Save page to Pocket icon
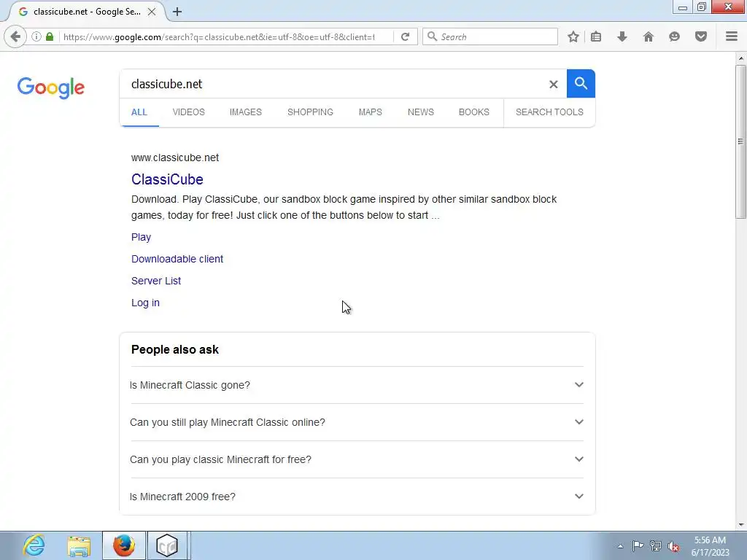 (x=701, y=36)
